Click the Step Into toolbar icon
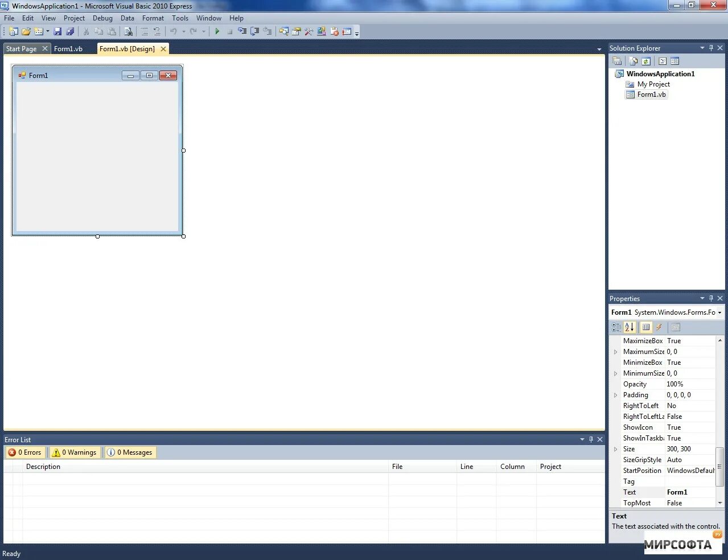728x560 pixels. point(242,31)
